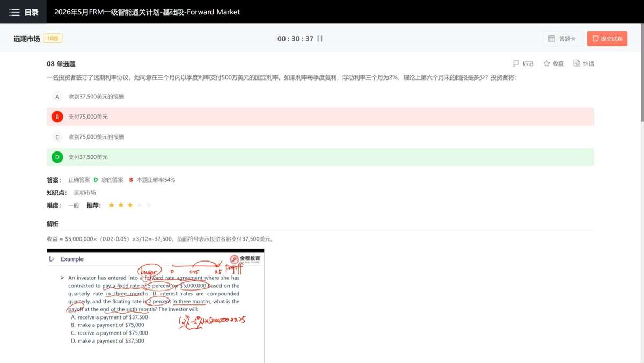
Task: Click the document icon in 提交试卷
Action: (x=596, y=39)
